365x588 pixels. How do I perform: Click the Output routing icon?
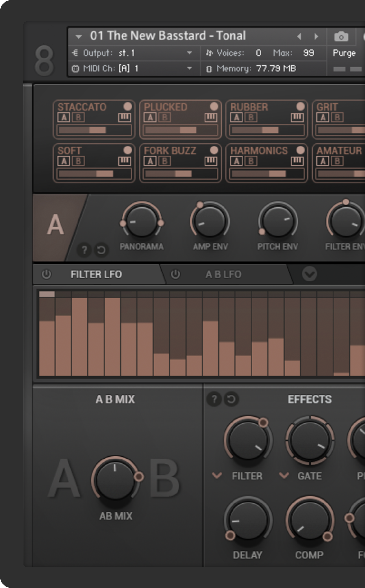coord(75,53)
